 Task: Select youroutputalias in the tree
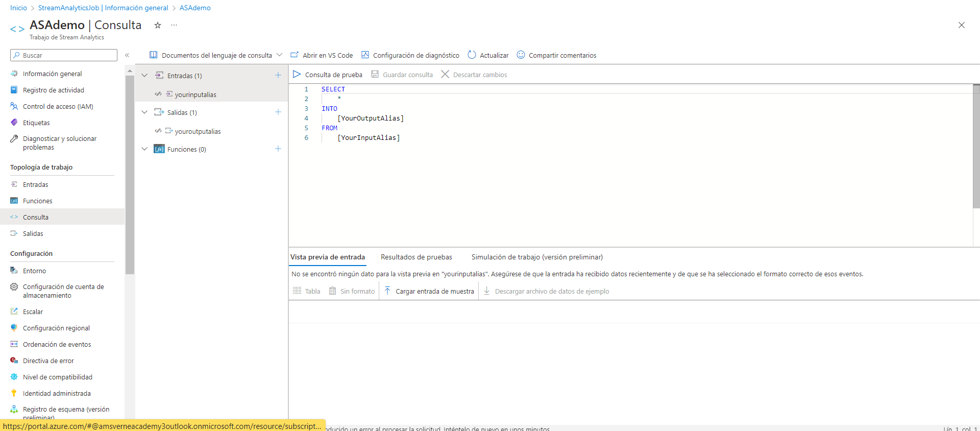click(x=198, y=131)
